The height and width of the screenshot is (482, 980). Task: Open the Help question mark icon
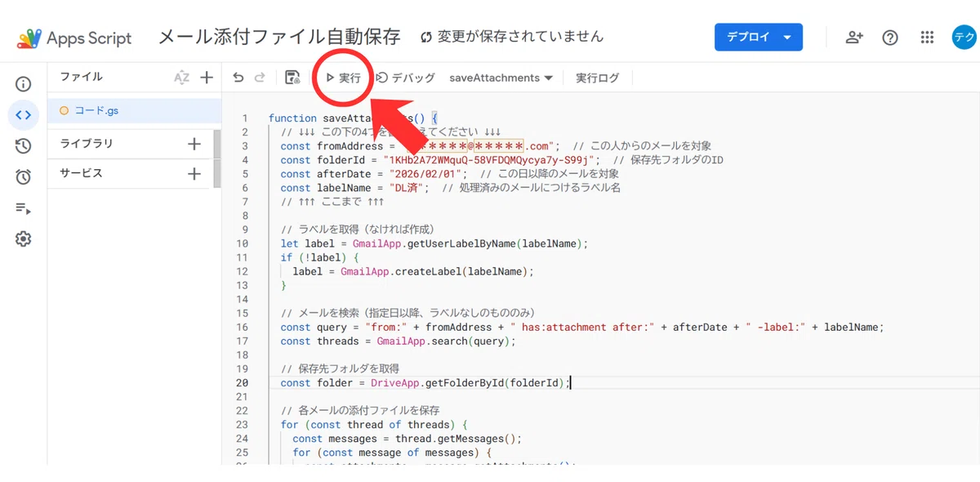[x=890, y=38]
